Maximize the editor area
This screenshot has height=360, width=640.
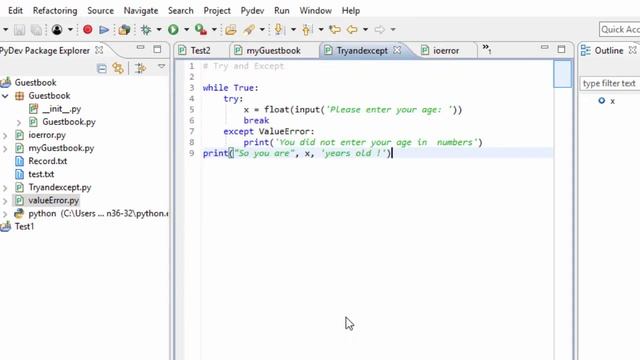click(x=561, y=49)
